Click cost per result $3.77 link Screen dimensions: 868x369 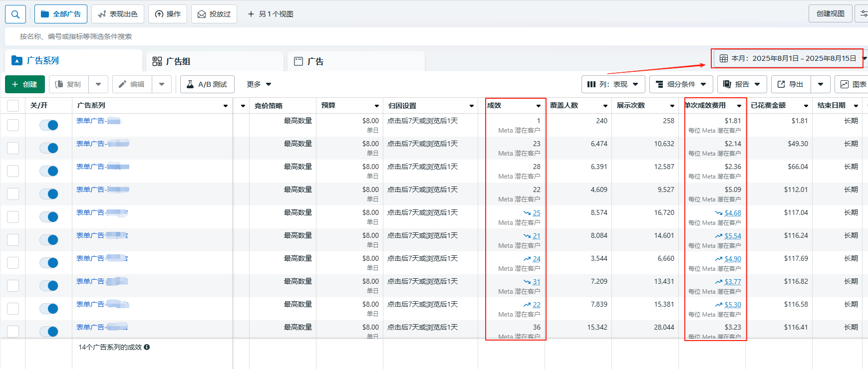pos(733,282)
